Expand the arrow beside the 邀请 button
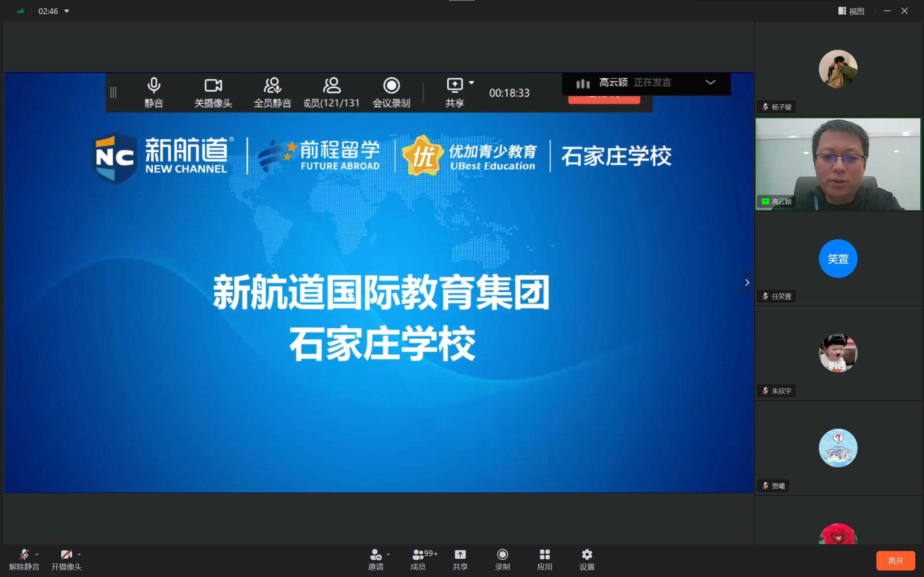Screen dimensions: 924x577 pos(388,555)
